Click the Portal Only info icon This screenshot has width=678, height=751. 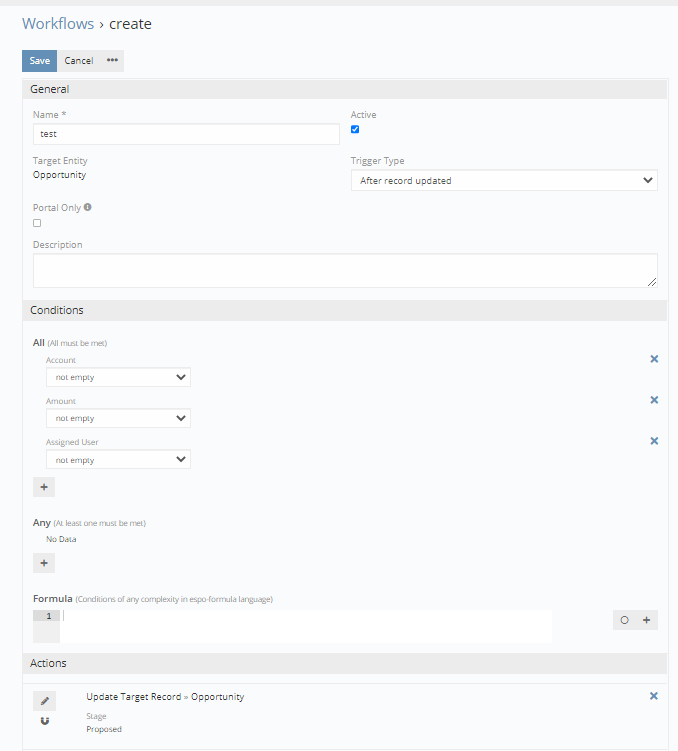point(88,207)
